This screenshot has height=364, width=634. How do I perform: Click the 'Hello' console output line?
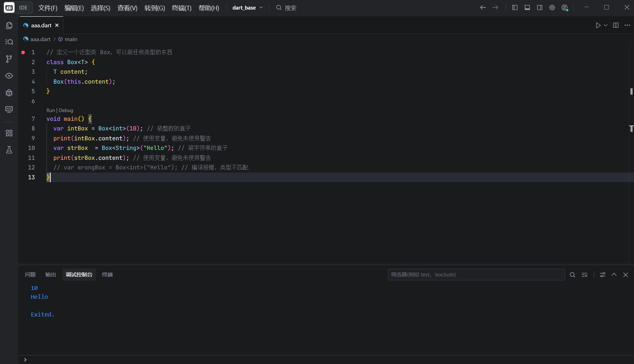click(39, 297)
